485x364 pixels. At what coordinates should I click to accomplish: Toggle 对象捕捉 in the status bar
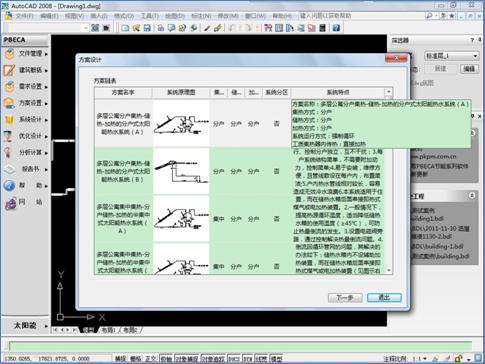tap(187, 359)
